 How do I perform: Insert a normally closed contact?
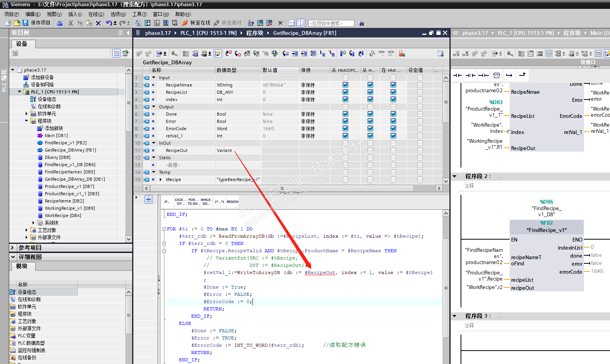(x=471, y=75)
